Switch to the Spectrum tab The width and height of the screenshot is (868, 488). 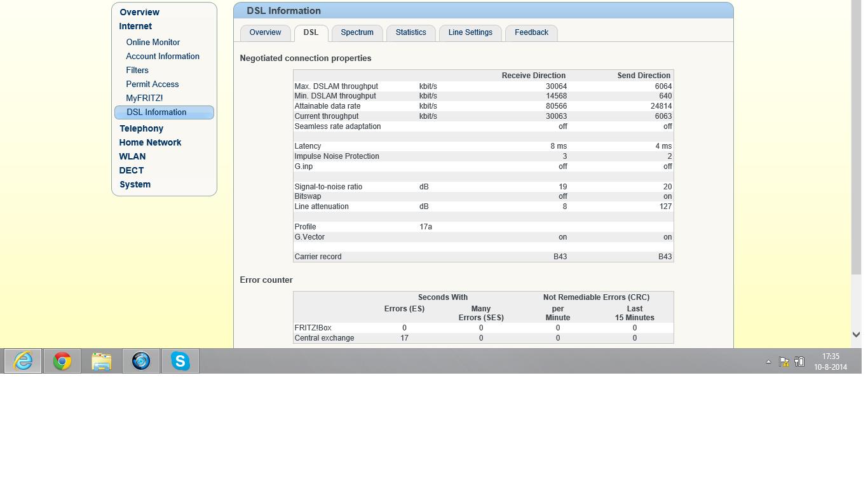(x=357, y=32)
